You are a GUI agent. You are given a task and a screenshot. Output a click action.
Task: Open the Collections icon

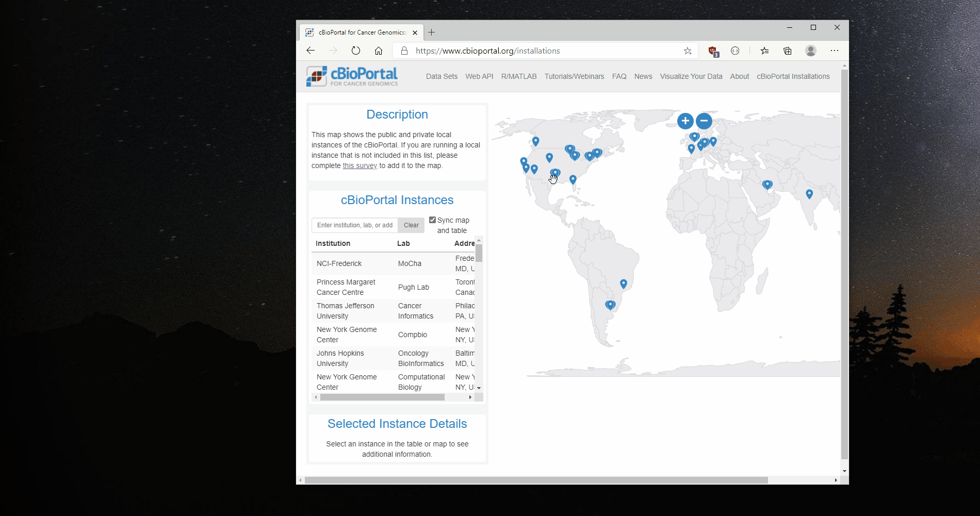[788, 51]
